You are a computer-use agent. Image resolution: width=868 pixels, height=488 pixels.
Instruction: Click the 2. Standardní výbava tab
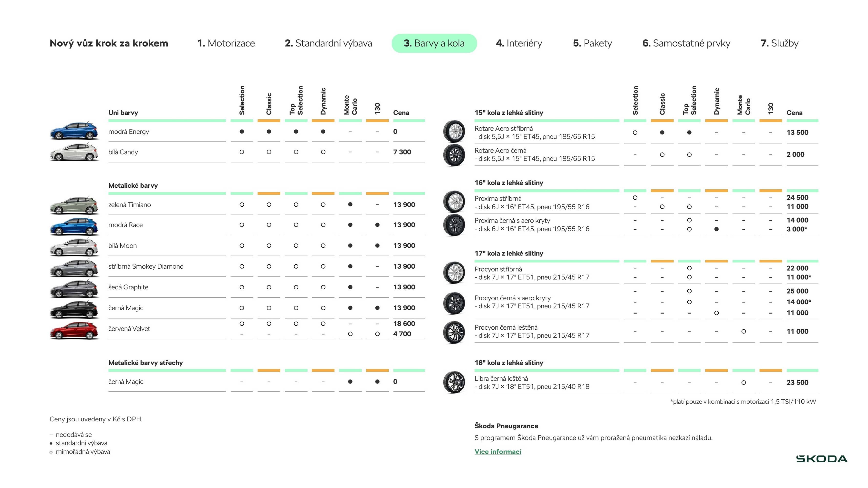(x=328, y=43)
